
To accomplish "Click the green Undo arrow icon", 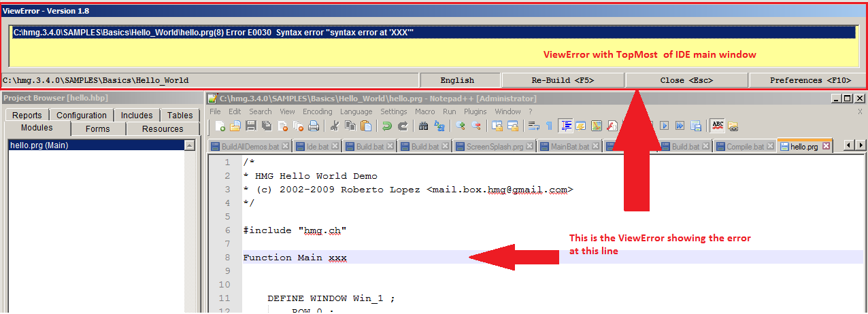I will point(386,126).
